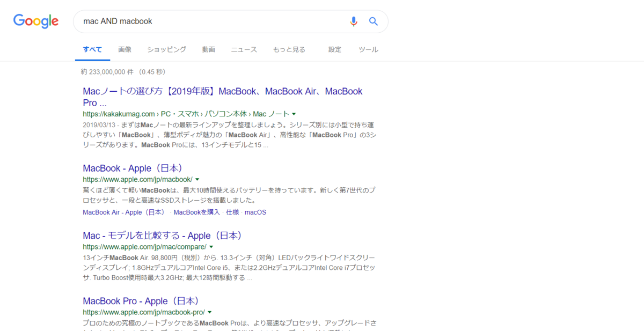
Task: Click the search box with 'mac AND macbook'
Action: [231, 21]
